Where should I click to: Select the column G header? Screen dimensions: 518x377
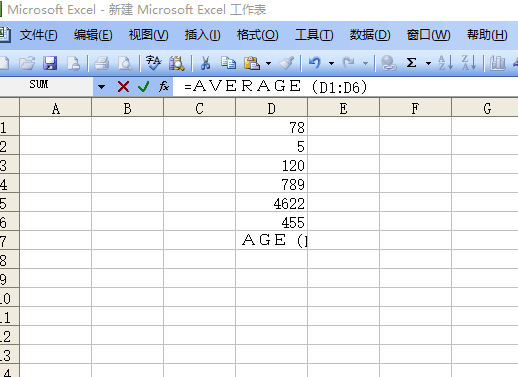pos(485,108)
